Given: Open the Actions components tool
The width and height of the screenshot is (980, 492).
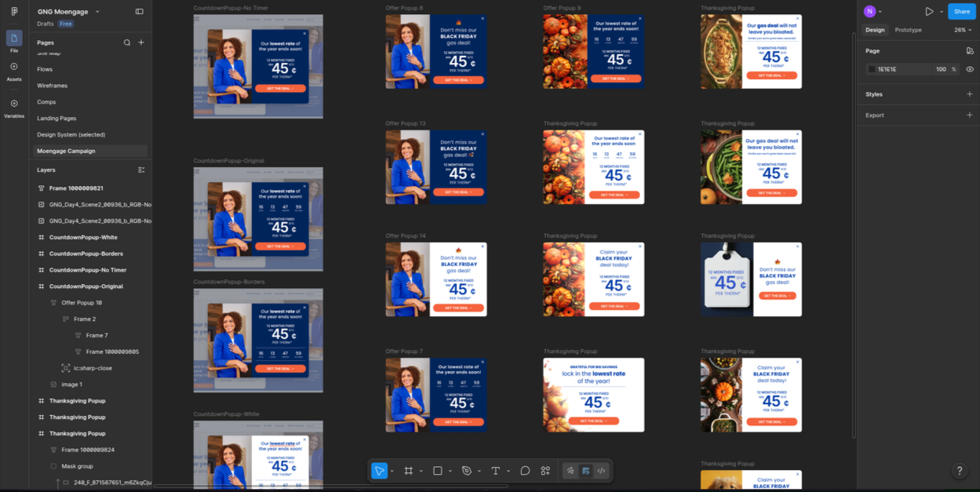Looking at the screenshot, I should pyautogui.click(x=545, y=471).
